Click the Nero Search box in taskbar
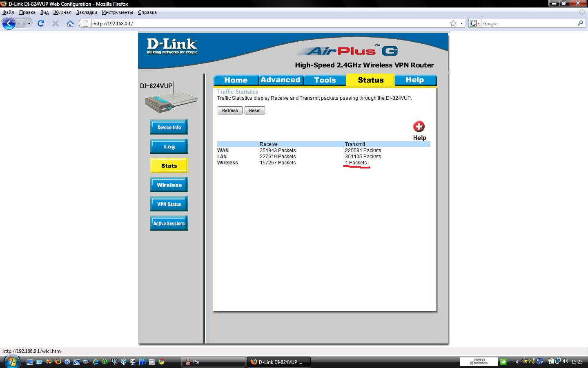Screen dimensions: 588x368 tap(479, 362)
